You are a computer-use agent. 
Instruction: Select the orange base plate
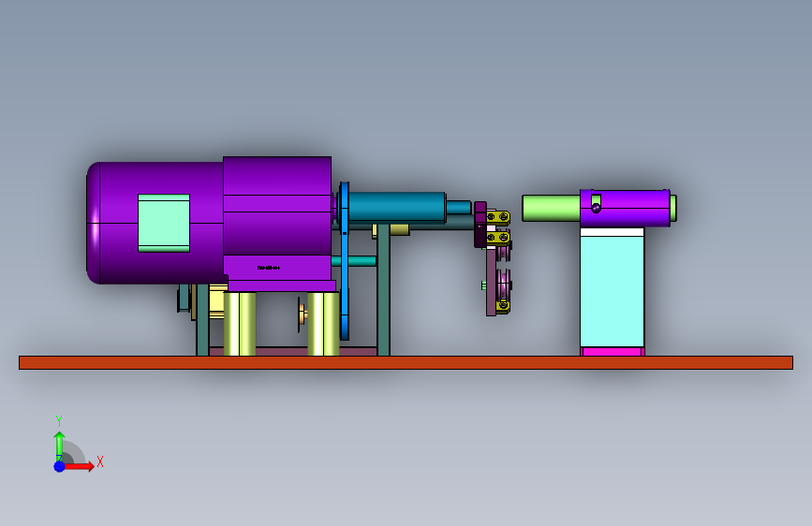point(406,362)
